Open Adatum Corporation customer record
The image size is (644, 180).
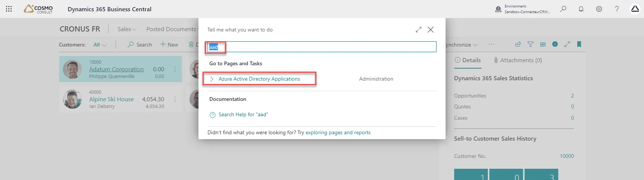click(116, 69)
